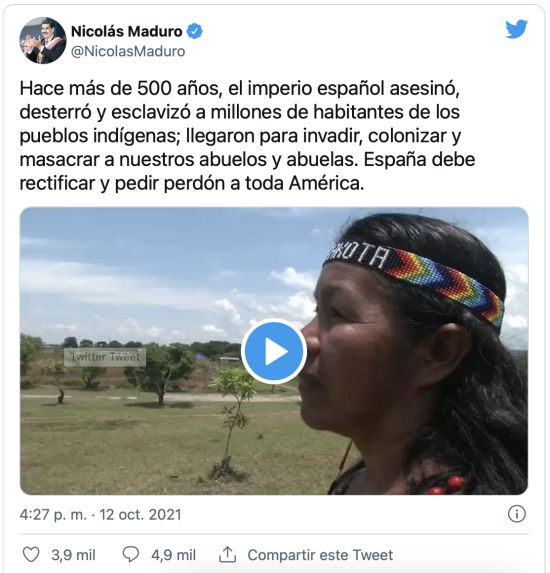This screenshot has width=550, height=573.
Task: Click the blue verified badge
Action: [x=195, y=31]
